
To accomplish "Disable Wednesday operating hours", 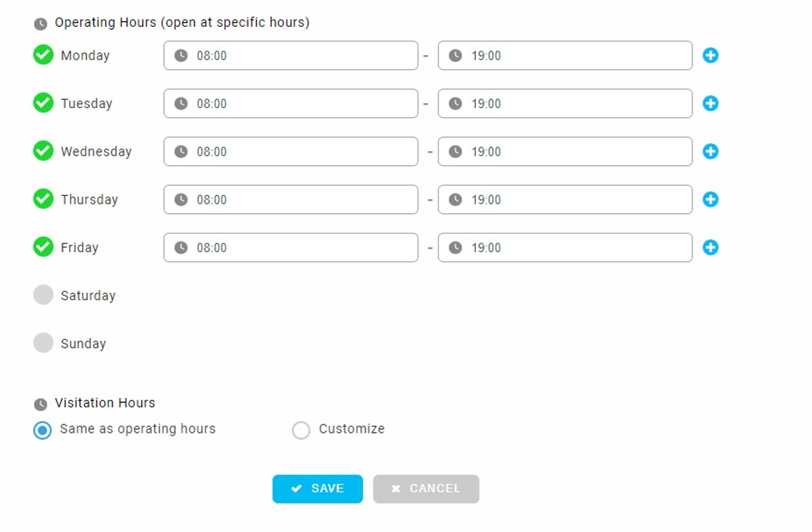I will (43, 151).
